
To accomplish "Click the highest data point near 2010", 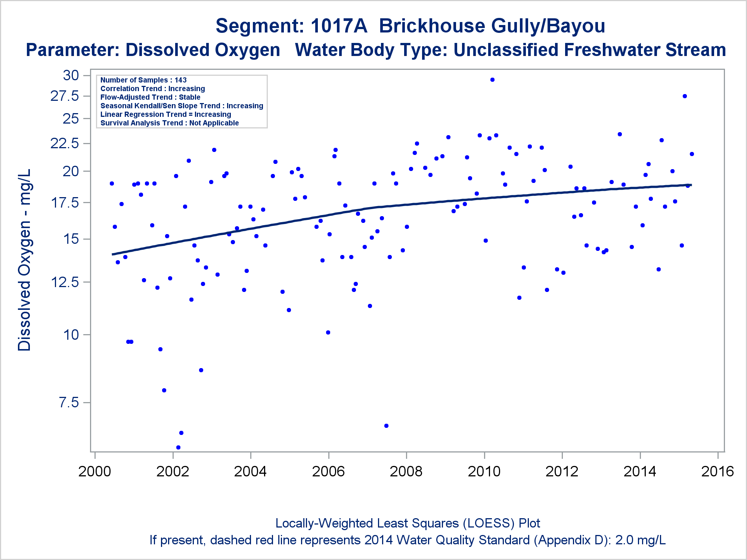I will tap(492, 80).
